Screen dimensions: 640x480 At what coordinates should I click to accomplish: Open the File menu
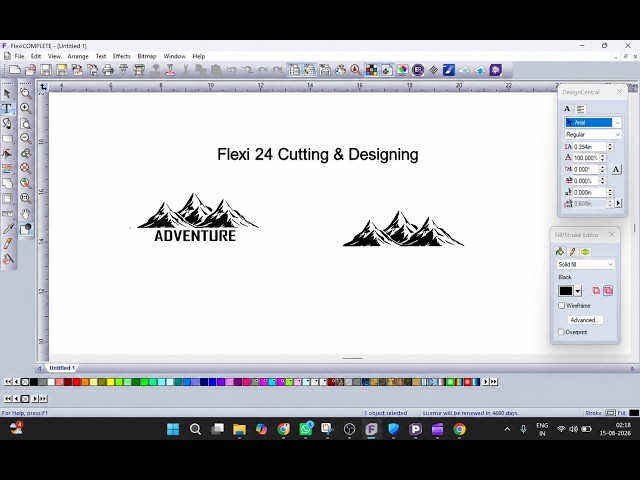pyautogui.click(x=19, y=56)
